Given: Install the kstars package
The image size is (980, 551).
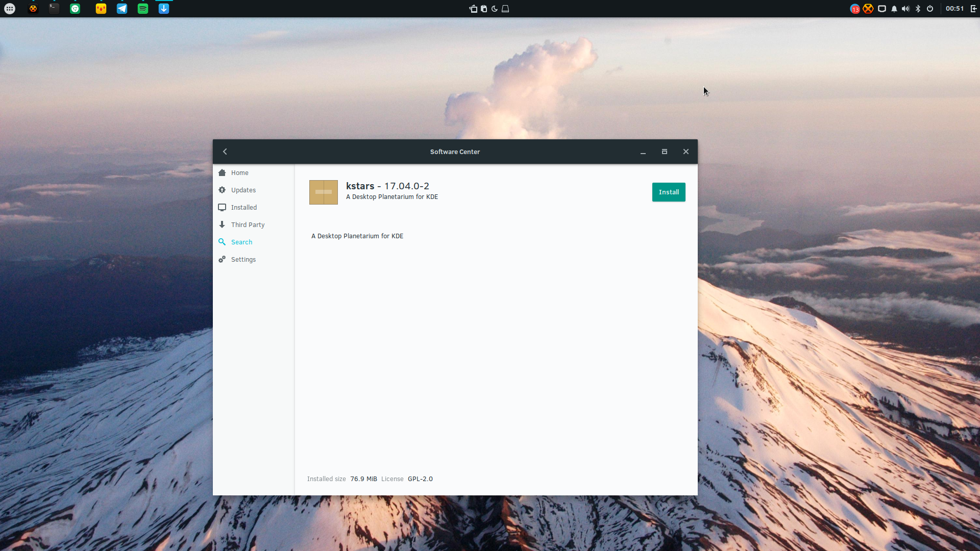Looking at the screenshot, I should pyautogui.click(x=669, y=192).
